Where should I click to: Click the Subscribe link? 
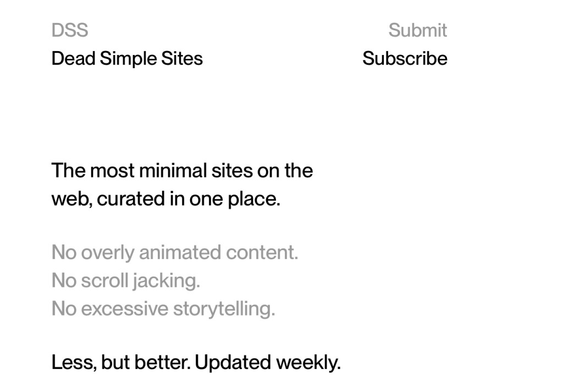click(405, 58)
